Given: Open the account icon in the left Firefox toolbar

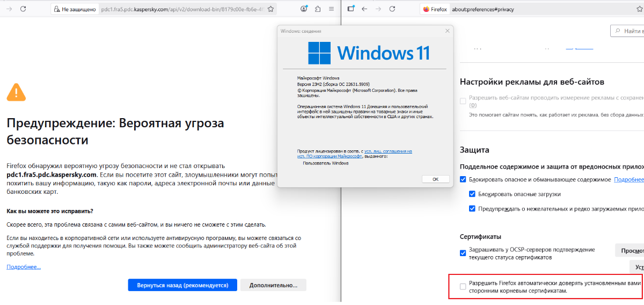Looking at the screenshot, I should coord(304,9).
